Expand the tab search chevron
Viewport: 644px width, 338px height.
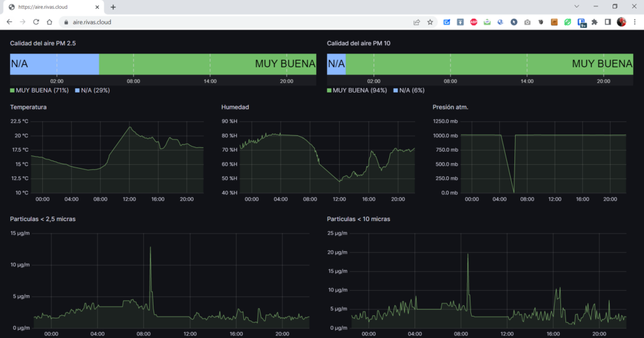[x=577, y=6]
